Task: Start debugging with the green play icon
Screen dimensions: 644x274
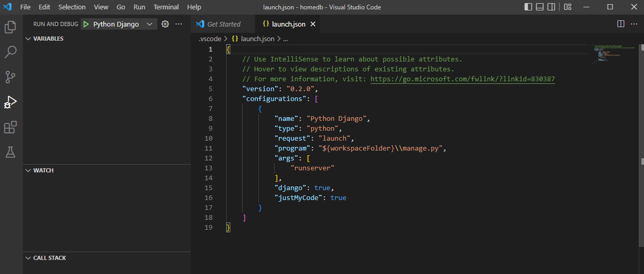Action: click(86, 24)
